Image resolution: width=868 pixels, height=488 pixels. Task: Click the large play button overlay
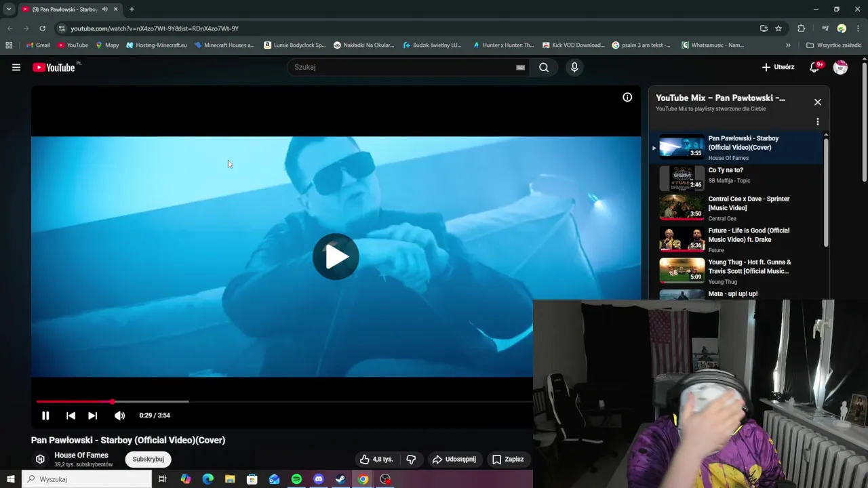336,256
